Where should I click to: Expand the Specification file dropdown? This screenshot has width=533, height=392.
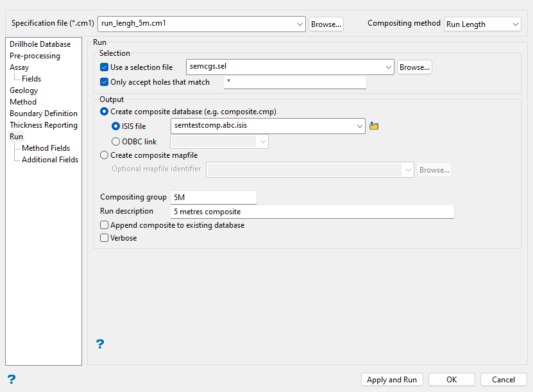301,24
